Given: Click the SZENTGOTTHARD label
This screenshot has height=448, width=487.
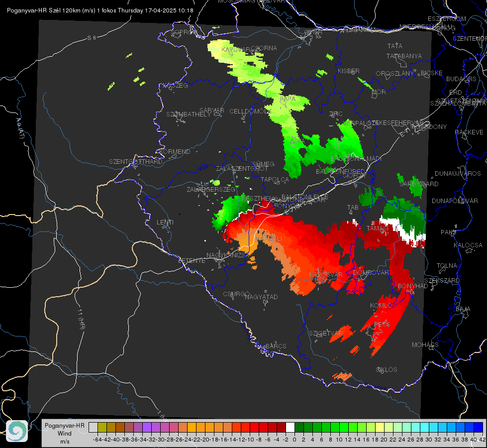Looking at the screenshot, I should [136, 162].
